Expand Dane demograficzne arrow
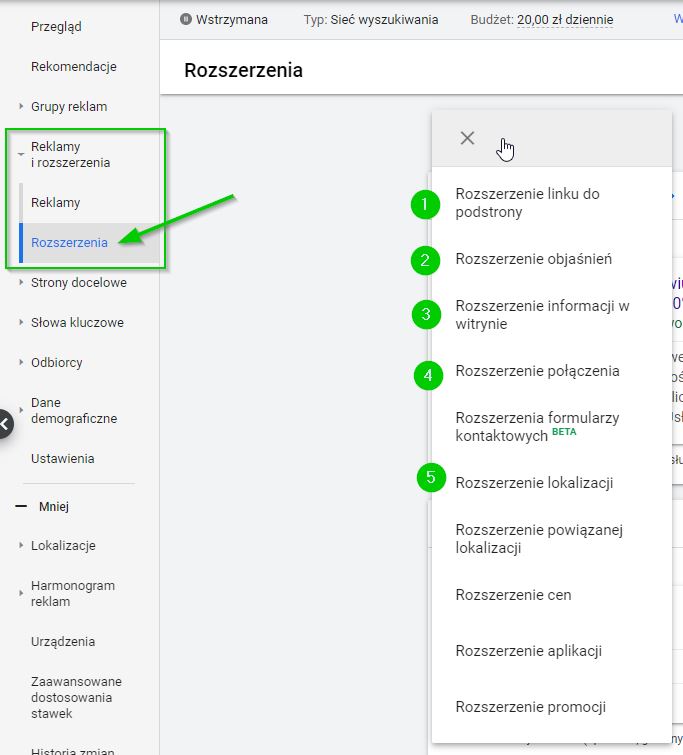This screenshot has height=755, width=683. pyautogui.click(x=21, y=410)
